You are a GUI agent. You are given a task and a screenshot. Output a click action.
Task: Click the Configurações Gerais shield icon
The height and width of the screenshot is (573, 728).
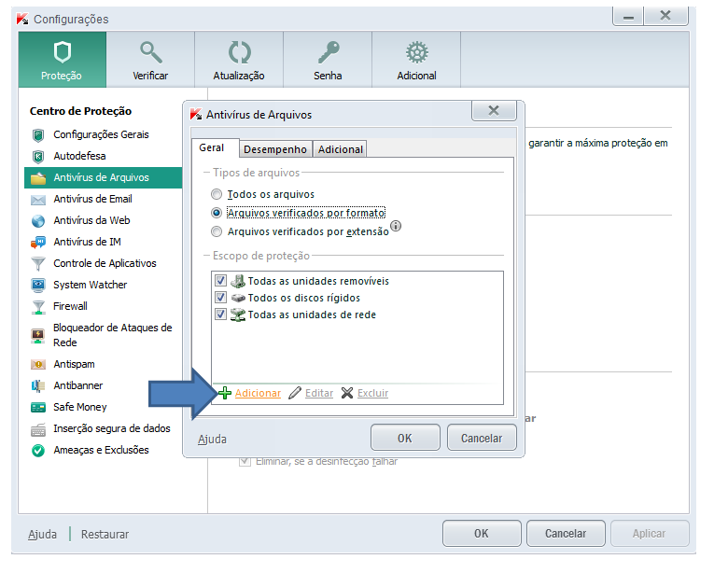pos(38,135)
